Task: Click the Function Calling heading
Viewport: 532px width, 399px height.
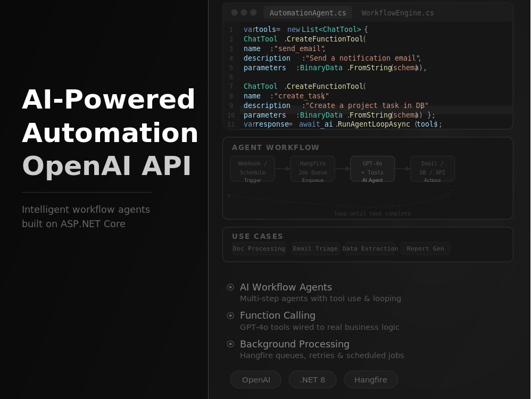Action: [278, 315]
